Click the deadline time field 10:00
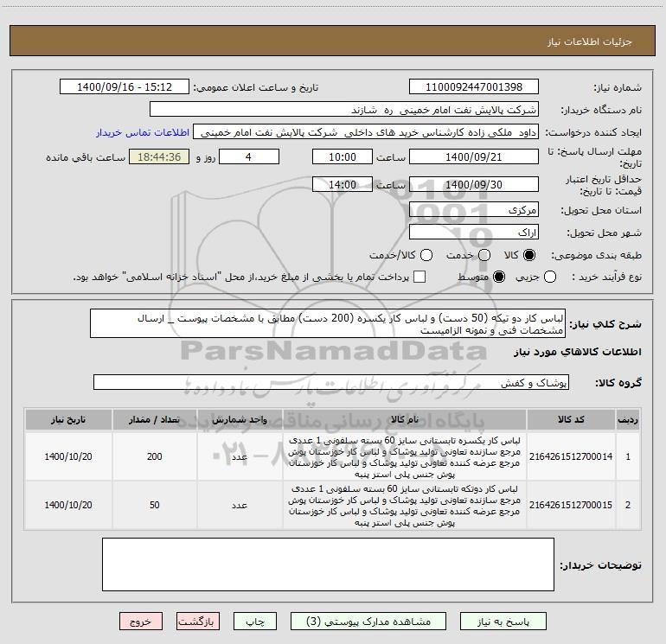The height and width of the screenshot is (644, 666). point(343,156)
